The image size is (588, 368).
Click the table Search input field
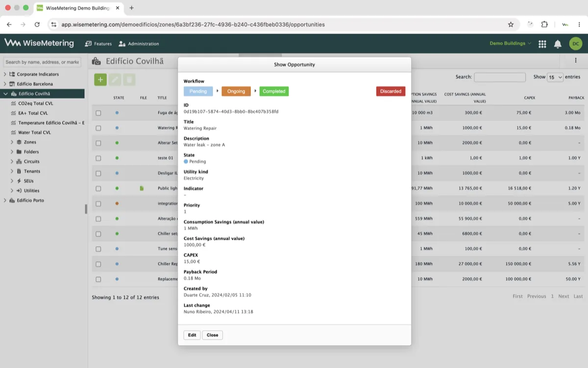tap(500, 77)
